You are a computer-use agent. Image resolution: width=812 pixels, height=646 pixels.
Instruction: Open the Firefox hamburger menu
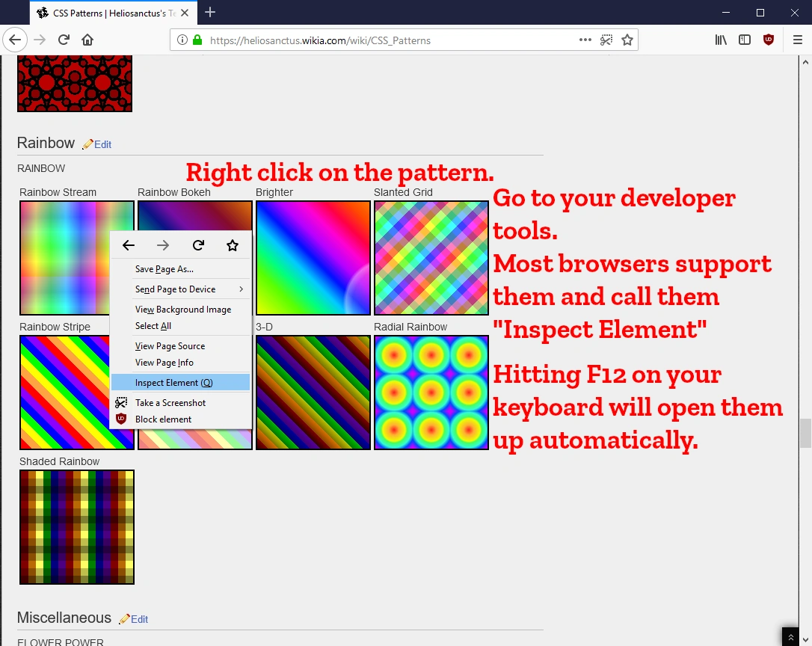(x=798, y=40)
